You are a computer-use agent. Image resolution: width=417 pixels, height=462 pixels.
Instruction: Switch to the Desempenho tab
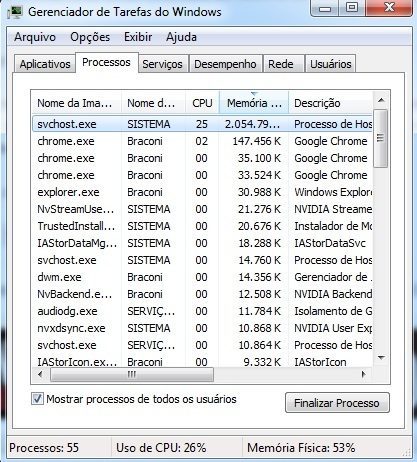tap(225, 64)
